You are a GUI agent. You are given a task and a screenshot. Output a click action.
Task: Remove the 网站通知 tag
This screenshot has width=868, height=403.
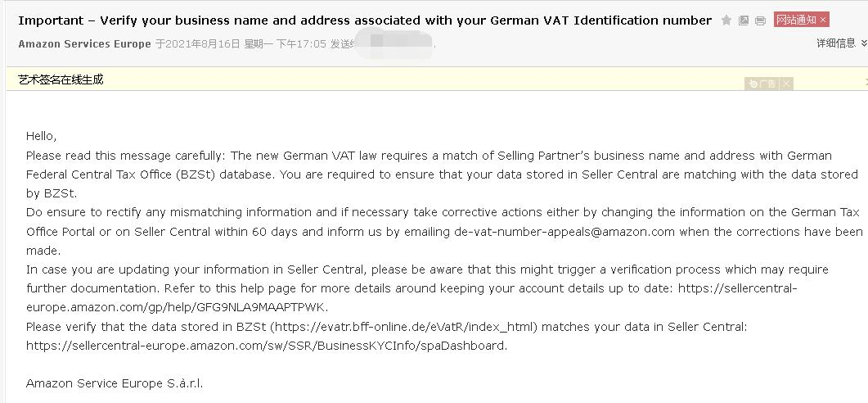(823, 20)
